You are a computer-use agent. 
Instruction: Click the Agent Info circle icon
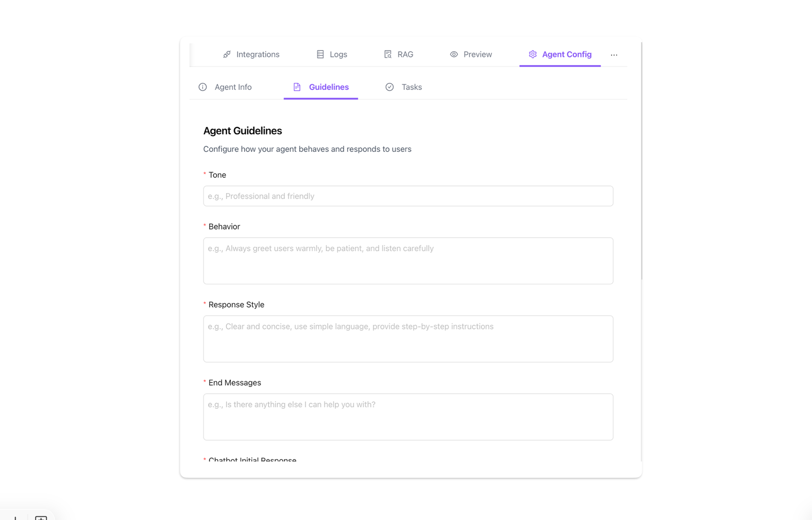(x=202, y=87)
